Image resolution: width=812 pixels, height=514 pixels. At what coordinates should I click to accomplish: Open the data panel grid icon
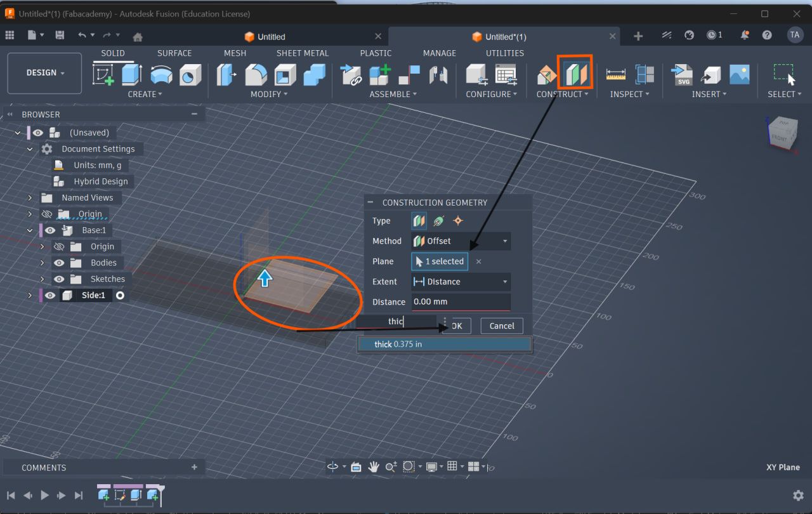10,36
